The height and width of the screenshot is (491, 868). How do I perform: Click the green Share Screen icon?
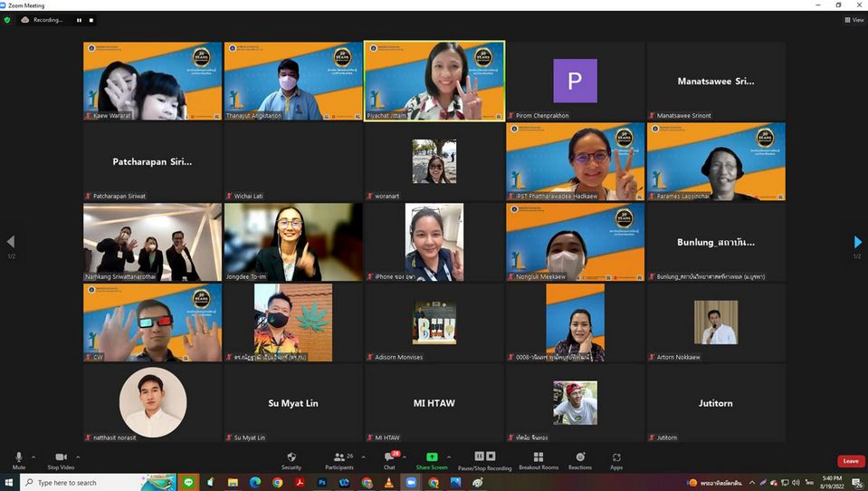[432, 458]
